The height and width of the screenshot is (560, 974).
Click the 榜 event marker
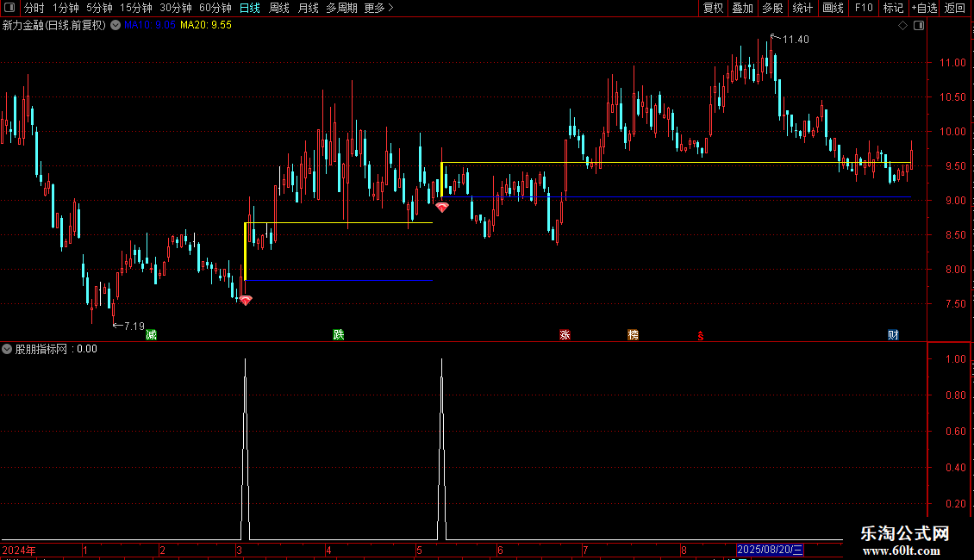coord(633,334)
